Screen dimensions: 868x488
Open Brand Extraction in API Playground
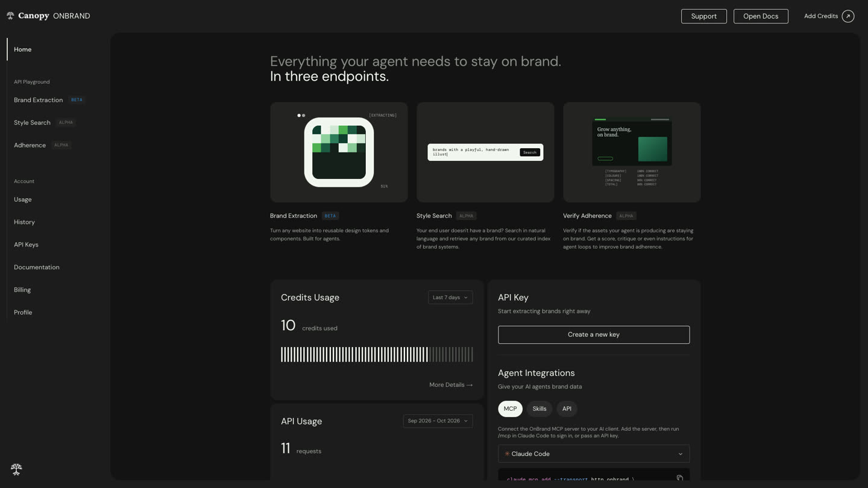(39, 100)
